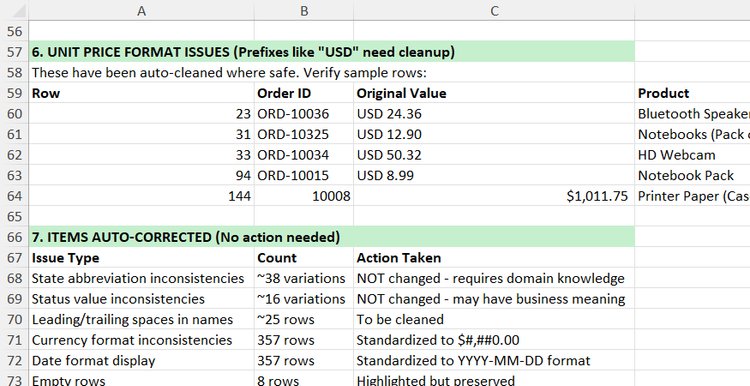The width and height of the screenshot is (750, 386).
Task: Click the ORD-10034 cell
Action: coord(304,155)
